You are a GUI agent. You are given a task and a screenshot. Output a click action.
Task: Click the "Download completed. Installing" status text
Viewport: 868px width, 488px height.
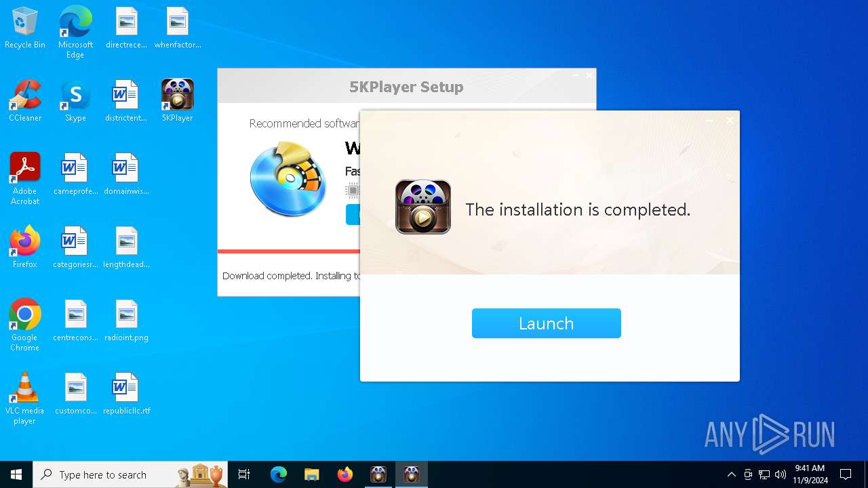tap(292, 276)
